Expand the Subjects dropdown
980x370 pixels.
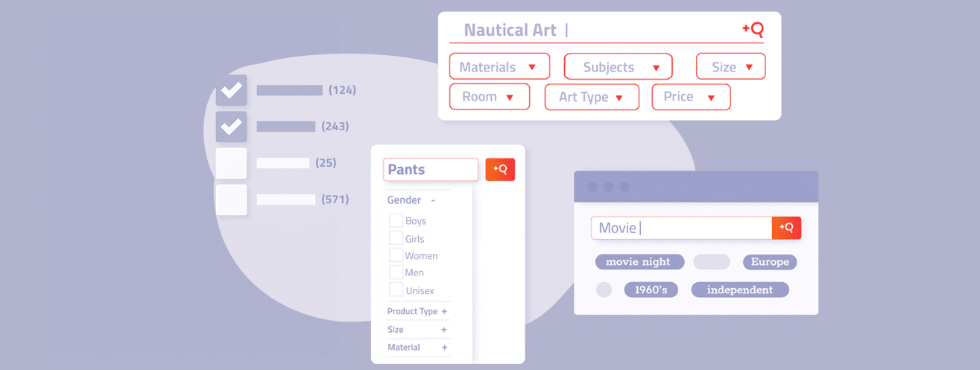click(618, 66)
